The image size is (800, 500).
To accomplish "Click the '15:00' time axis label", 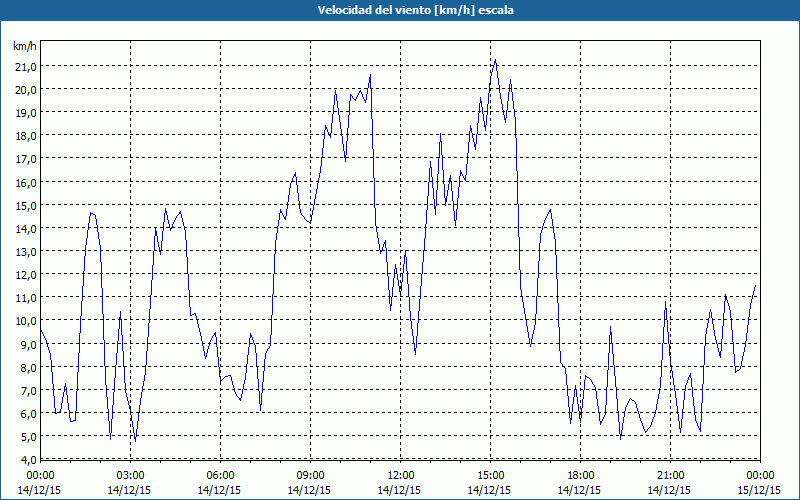I will [490, 476].
